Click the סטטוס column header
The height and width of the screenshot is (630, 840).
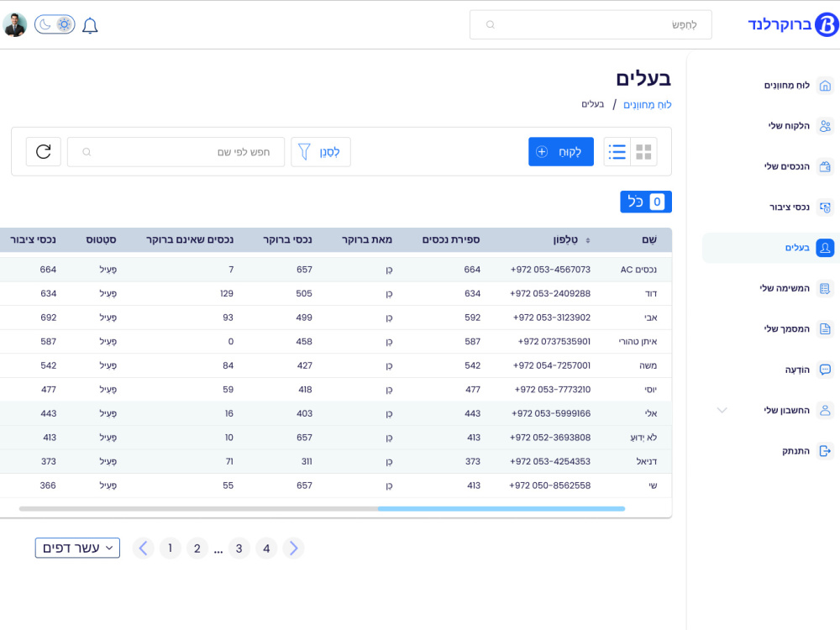[x=102, y=239]
